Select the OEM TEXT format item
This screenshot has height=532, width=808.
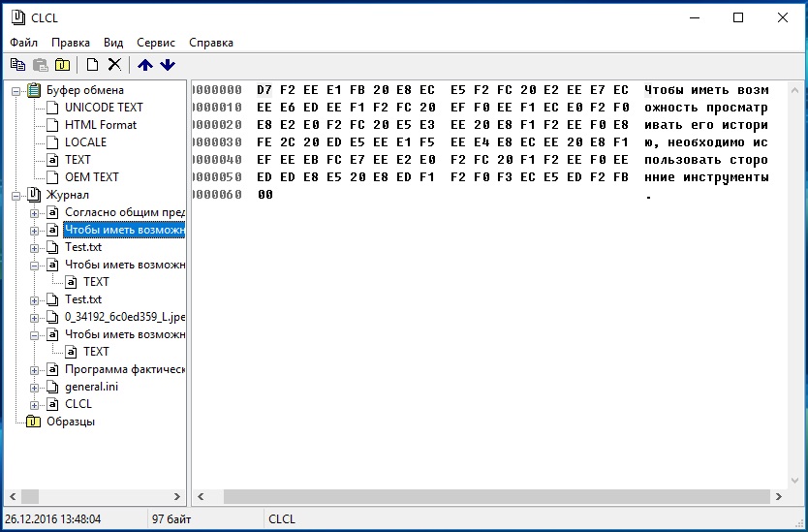pos(92,177)
